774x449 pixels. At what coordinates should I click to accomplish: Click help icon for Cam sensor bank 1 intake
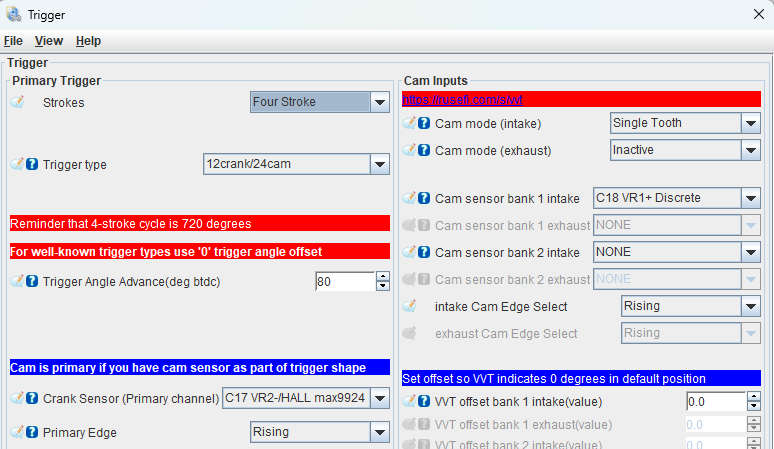424,199
